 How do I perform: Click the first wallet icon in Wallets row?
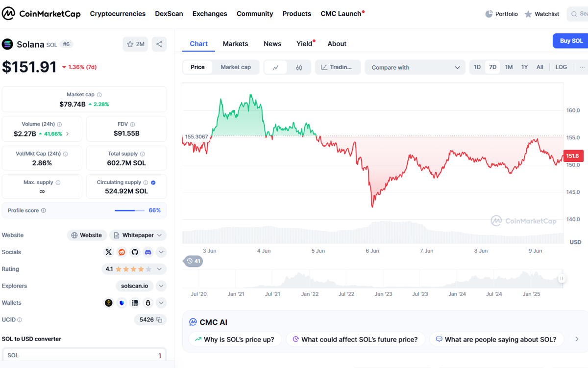pos(109,303)
